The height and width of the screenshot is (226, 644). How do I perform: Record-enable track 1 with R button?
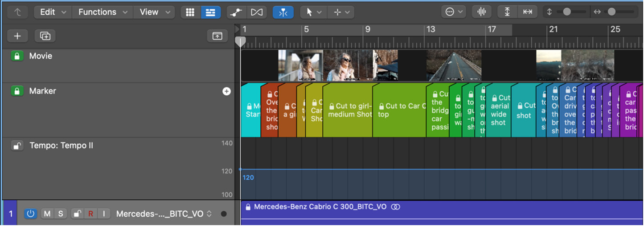[x=90, y=214]
